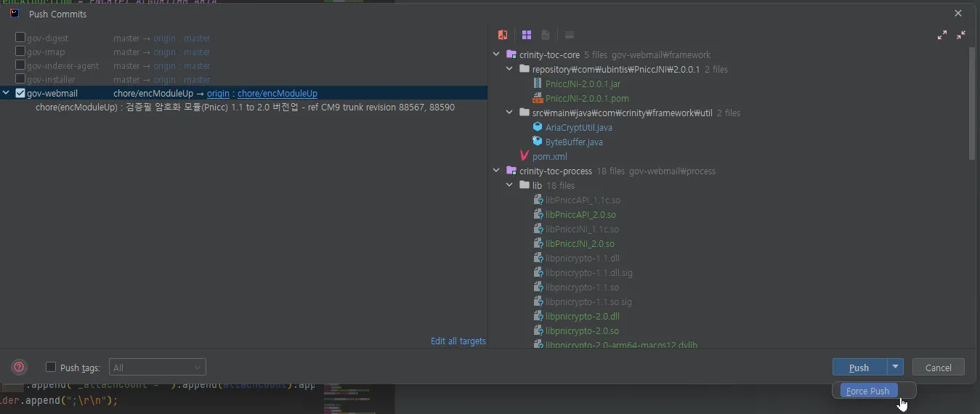
Task: Click the chore/encModuleUp target branch link
Action: coord(278,93)
